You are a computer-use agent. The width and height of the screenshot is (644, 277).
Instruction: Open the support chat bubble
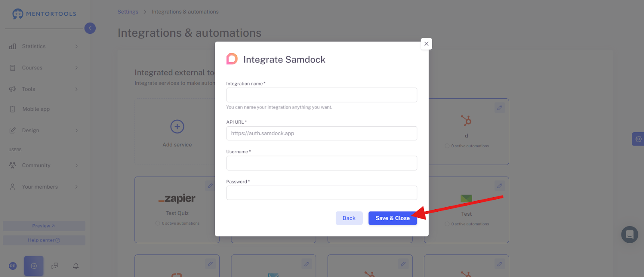[630, 234]
